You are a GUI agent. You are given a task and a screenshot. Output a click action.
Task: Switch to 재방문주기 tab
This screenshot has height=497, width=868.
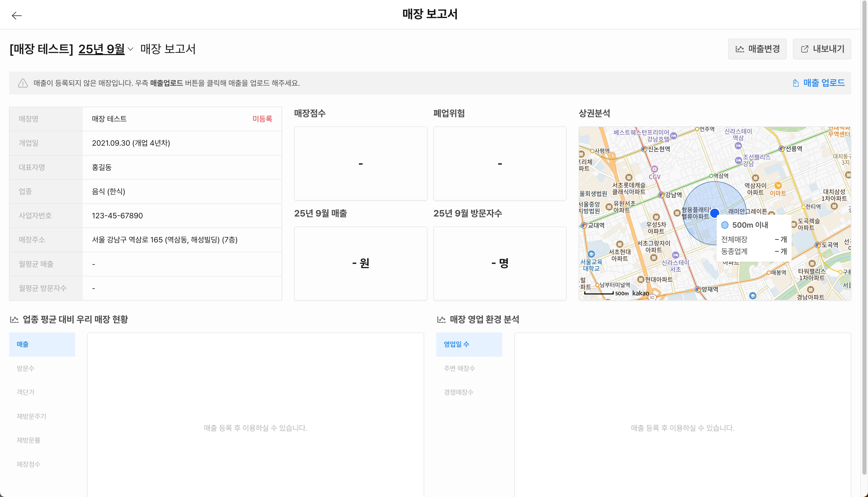(x=31, y=416)
